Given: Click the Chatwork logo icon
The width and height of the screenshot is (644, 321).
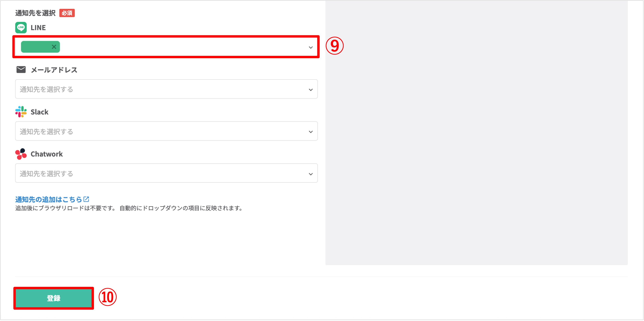Looking at the screenshot, I should coord(21,154).
